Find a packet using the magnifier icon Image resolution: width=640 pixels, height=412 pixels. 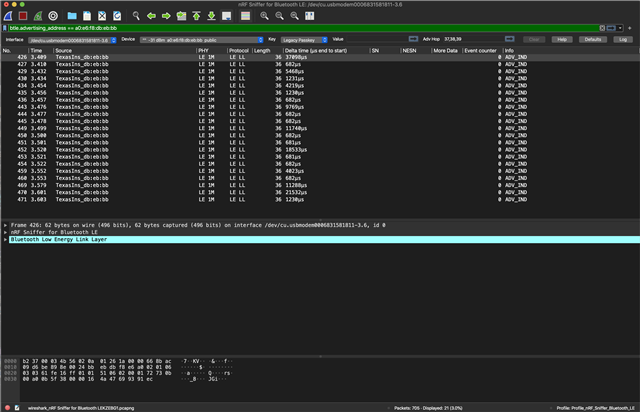tap(136, 16)
